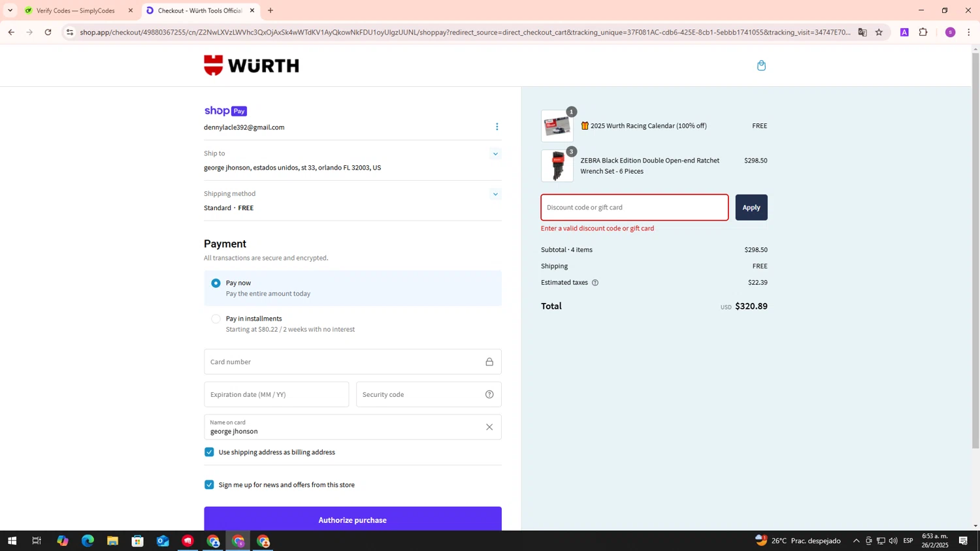The height and width of the screenshot is (551, 980).
Task: Click the shipping address line text
Action: click(x=292, y=168)
